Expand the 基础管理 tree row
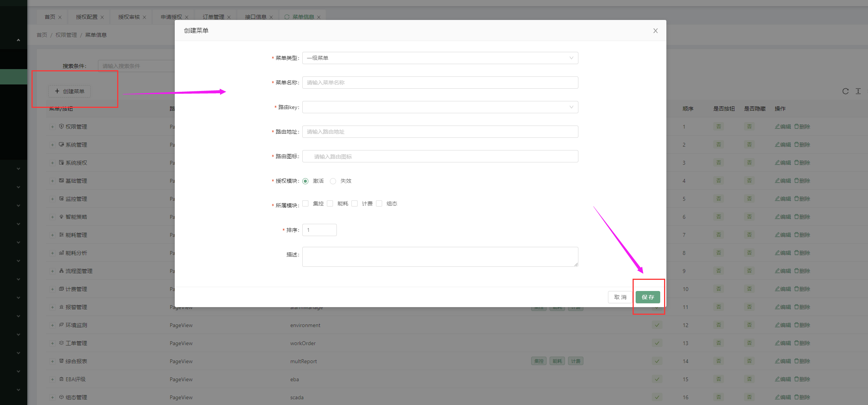 52,181
